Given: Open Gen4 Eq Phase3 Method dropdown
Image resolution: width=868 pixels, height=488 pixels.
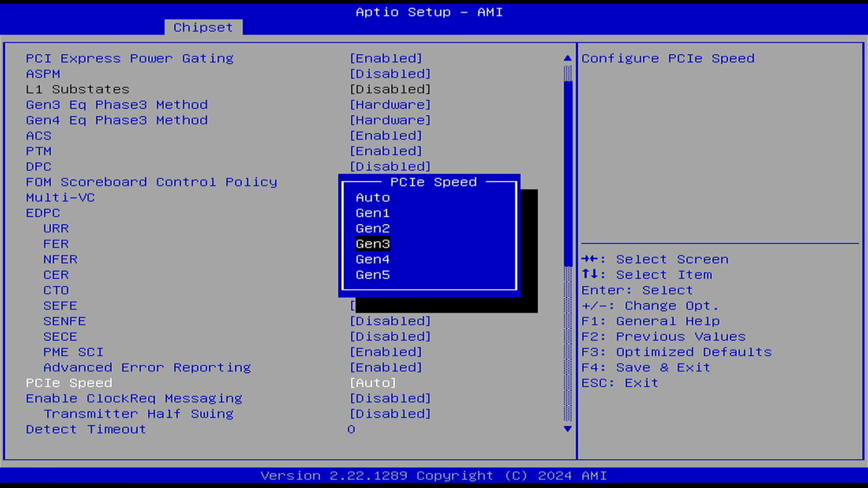Looking at the screenshot, I should click(390, 120).
